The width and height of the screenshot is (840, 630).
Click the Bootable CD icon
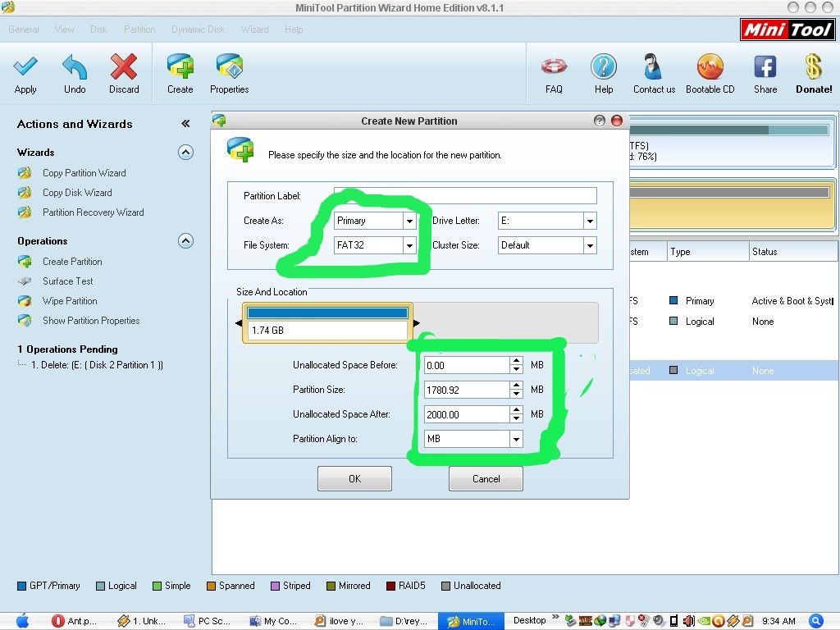[710, 68]
